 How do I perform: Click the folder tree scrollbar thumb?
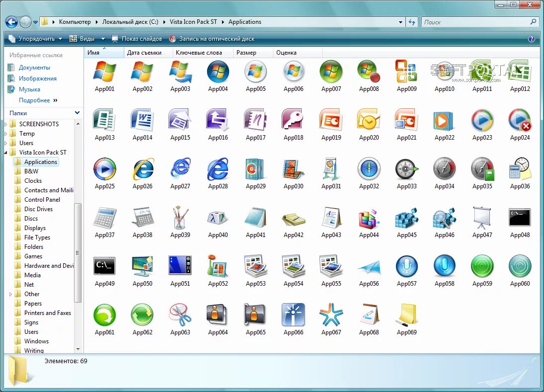click(x=78, y=252)
